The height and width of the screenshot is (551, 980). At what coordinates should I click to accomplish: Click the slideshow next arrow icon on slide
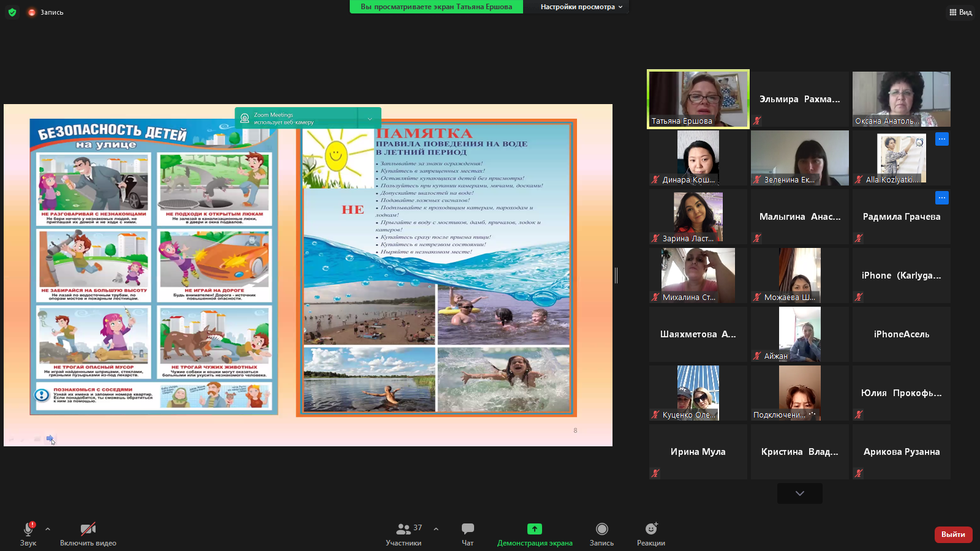(50, 438)
